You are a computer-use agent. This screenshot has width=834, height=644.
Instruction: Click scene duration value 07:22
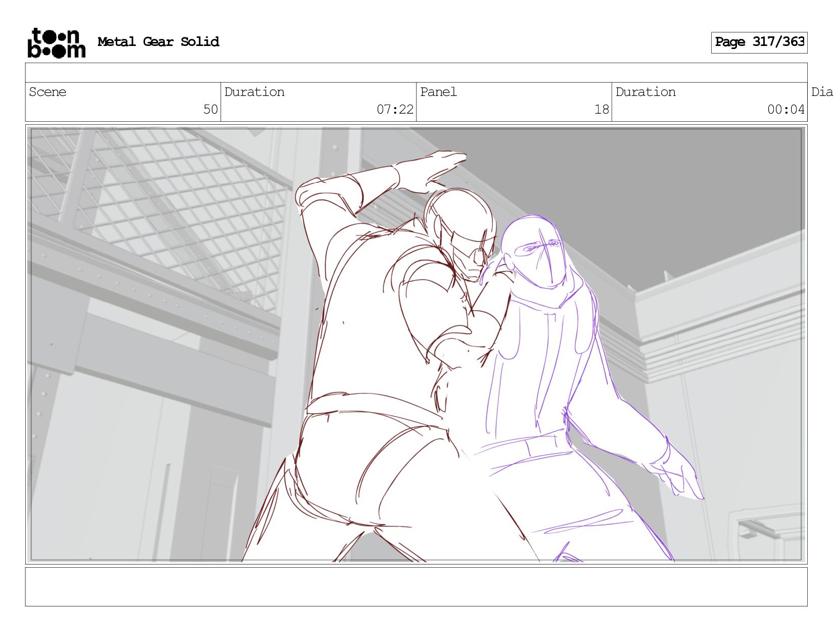tap(395, 109)
